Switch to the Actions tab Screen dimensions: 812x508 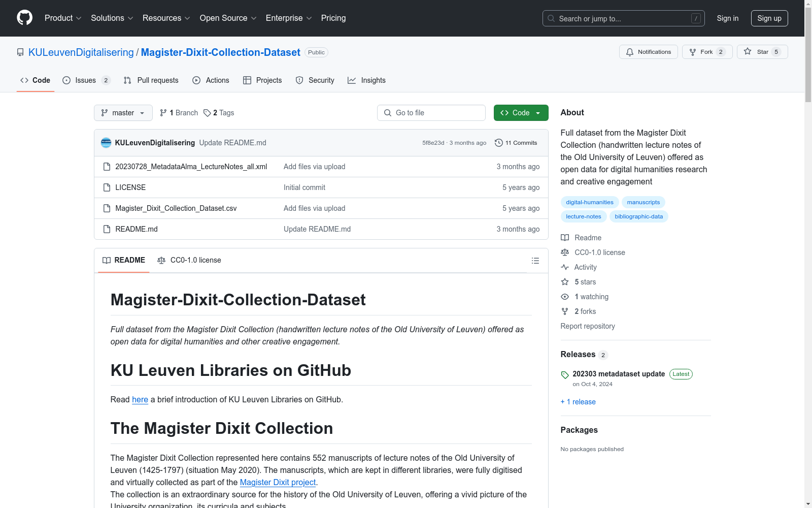click(211, 80)
